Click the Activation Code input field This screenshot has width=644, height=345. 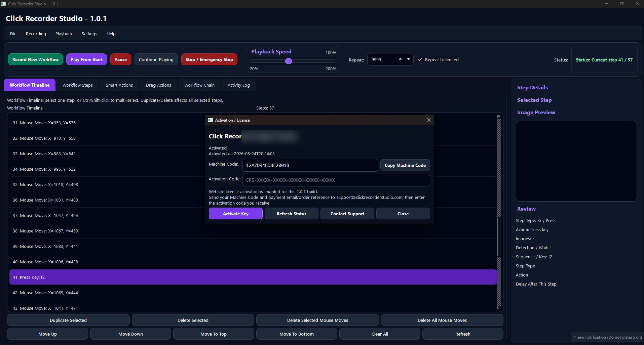tap(336, 180)
